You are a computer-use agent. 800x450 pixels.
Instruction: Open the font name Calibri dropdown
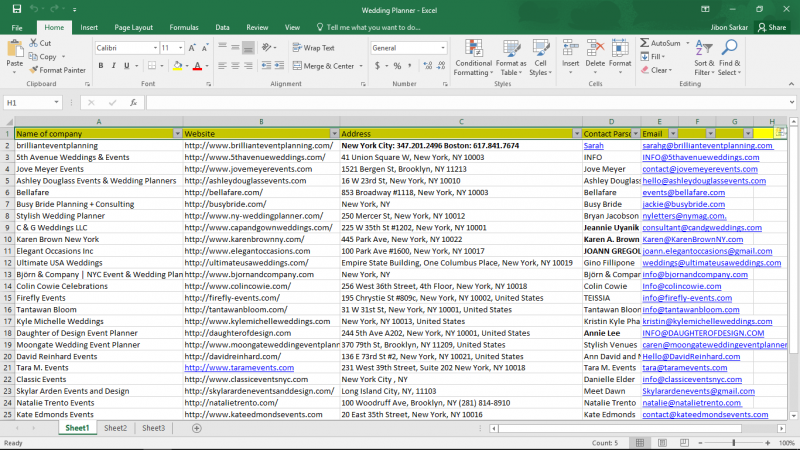point(155,48)
